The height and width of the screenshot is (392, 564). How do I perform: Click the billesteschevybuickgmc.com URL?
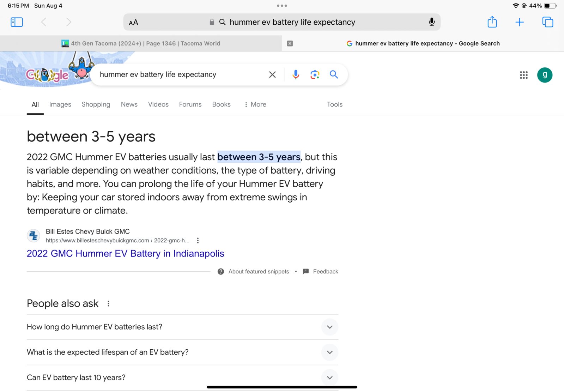117,241
